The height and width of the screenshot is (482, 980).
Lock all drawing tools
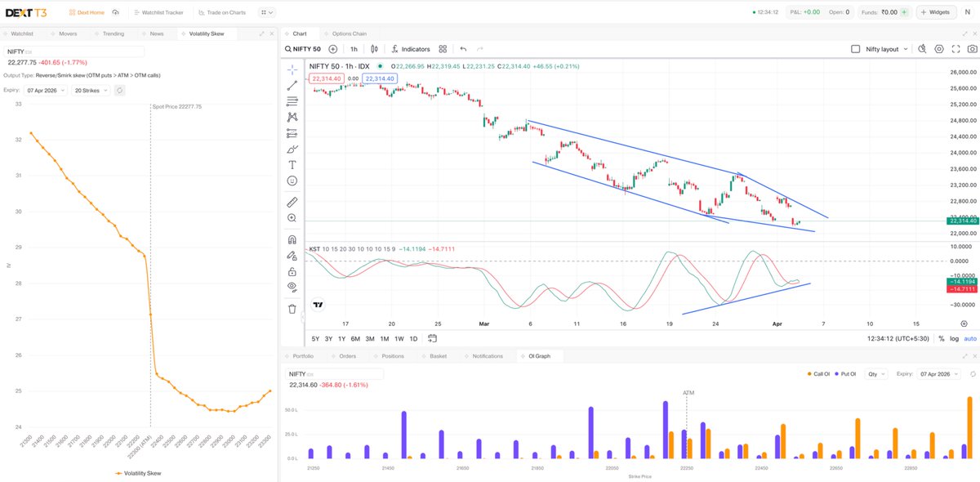pyautogui.click(x=292, y=271)
